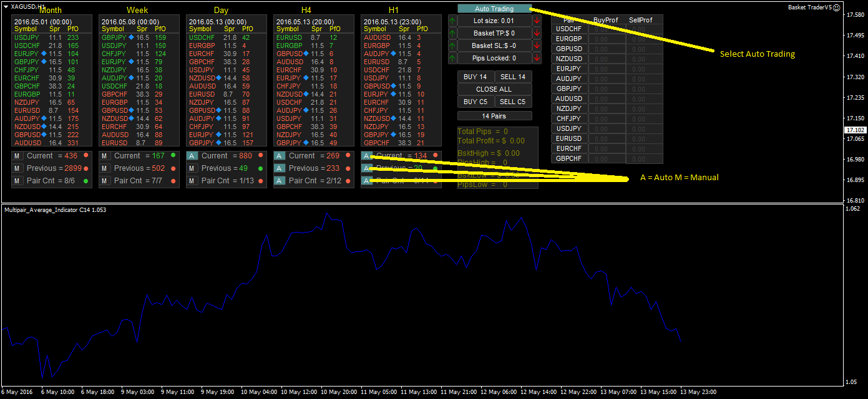Click red down arrow beside Basket SL

click(x=537, y=46)
